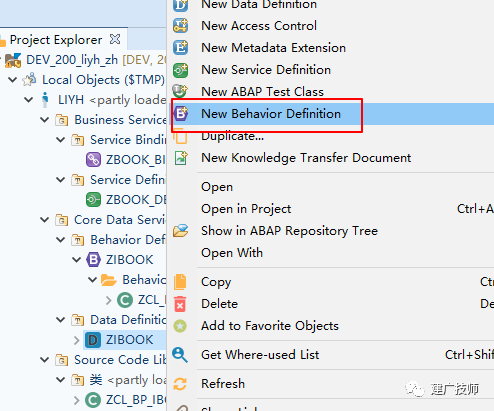Select ZBOOK_BI in the project tree
The image size is (494, 411).
point(135,160)
